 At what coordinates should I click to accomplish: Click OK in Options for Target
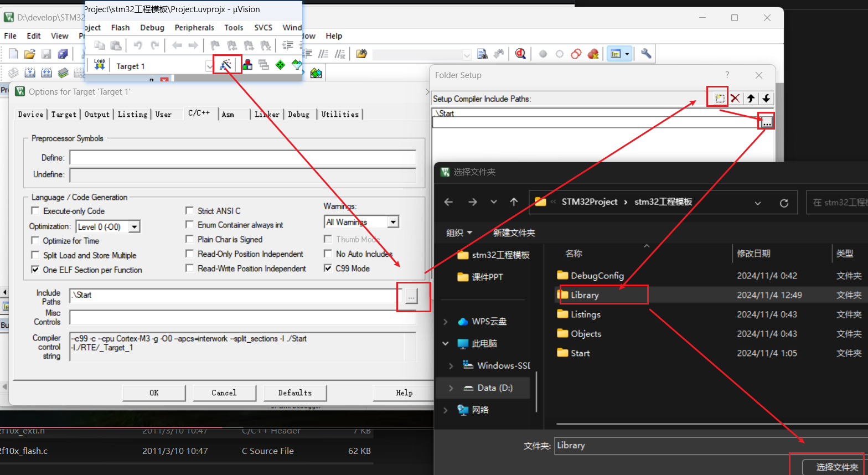154,393
